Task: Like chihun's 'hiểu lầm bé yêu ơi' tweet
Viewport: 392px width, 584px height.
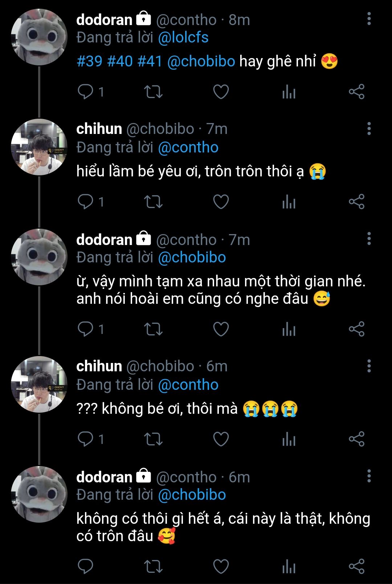Action: tap(221, 202)
